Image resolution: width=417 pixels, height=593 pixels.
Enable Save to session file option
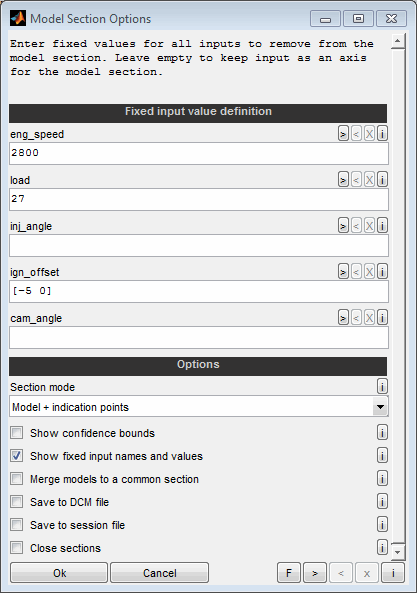[x=17, y=525]
